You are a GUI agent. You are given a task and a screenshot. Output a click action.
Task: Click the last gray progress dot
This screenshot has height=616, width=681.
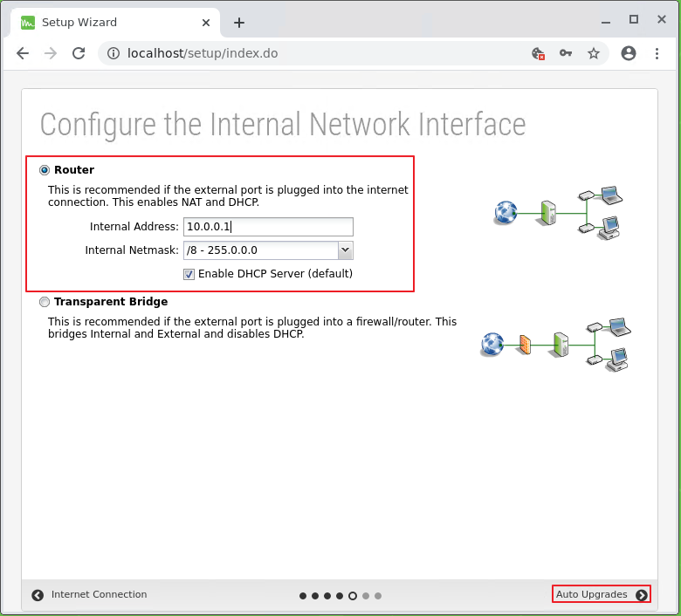378,596
